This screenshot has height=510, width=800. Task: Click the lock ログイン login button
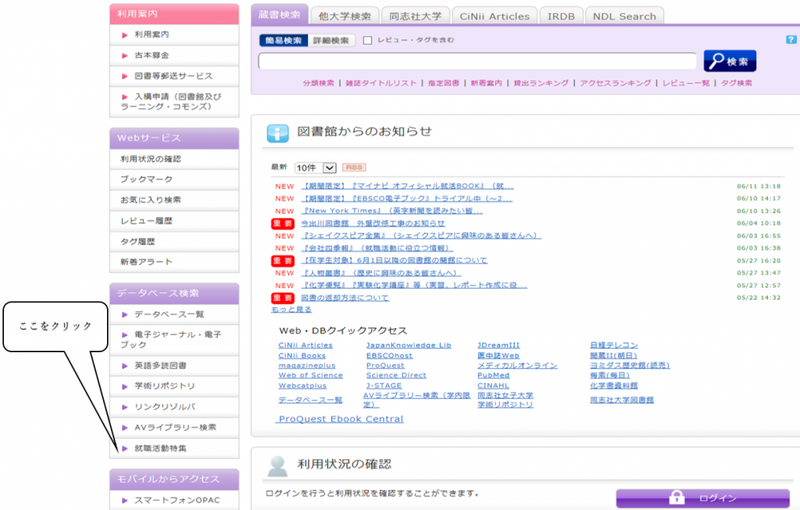point(703,498)
